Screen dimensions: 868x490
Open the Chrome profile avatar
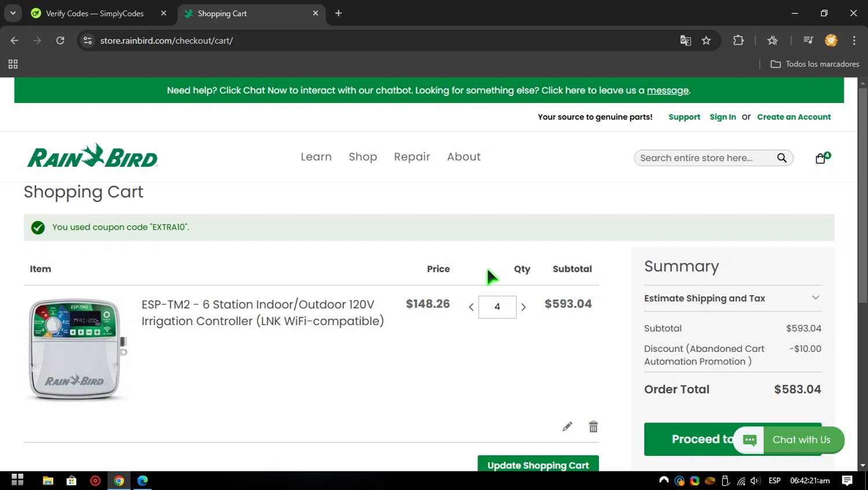832,40
